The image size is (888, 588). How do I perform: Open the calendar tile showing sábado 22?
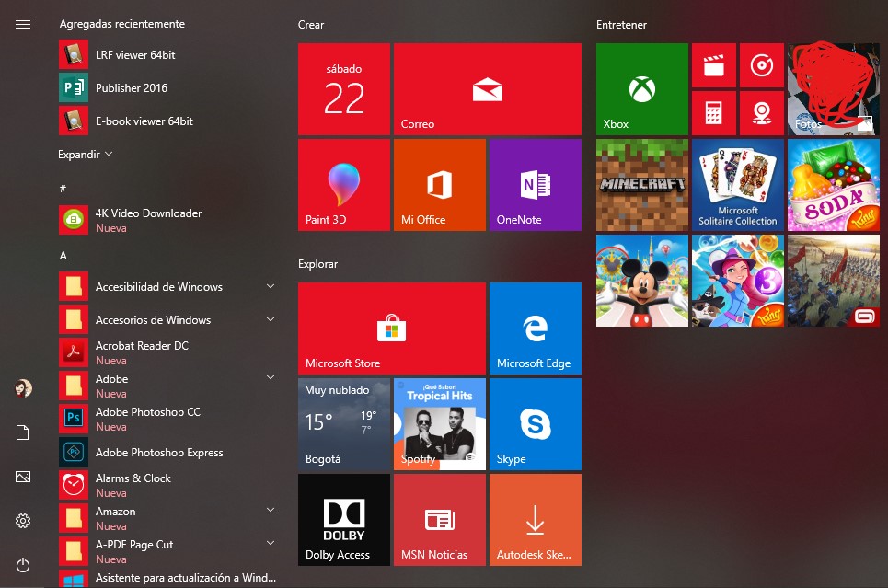pyautogui.click(x=344, y=89)
